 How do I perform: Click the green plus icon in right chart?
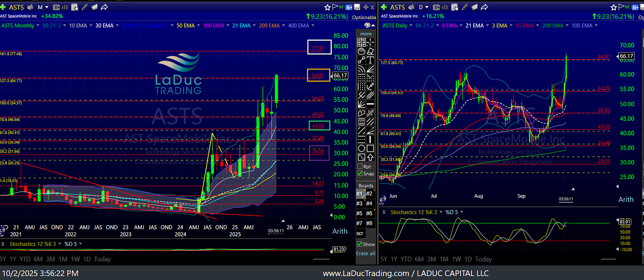click(383, 7)
